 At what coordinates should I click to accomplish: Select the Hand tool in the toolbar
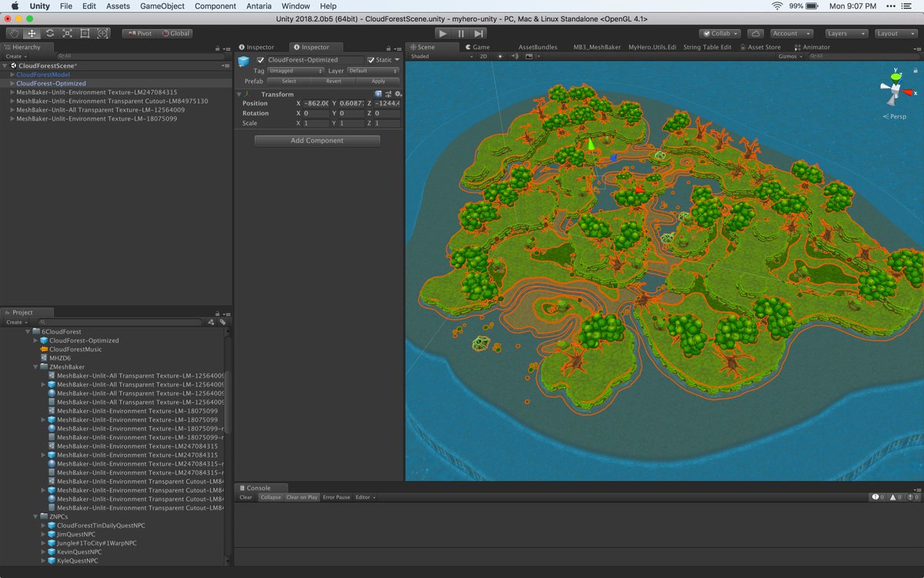click(15, 33)
